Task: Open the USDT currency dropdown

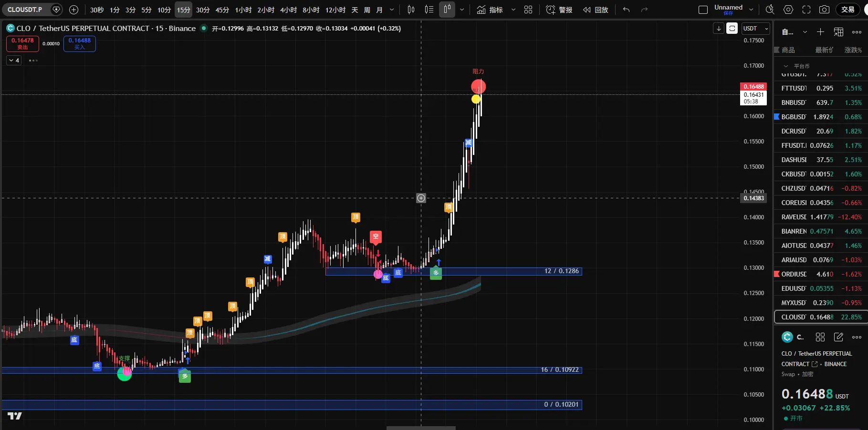Action: coord(756,29)
